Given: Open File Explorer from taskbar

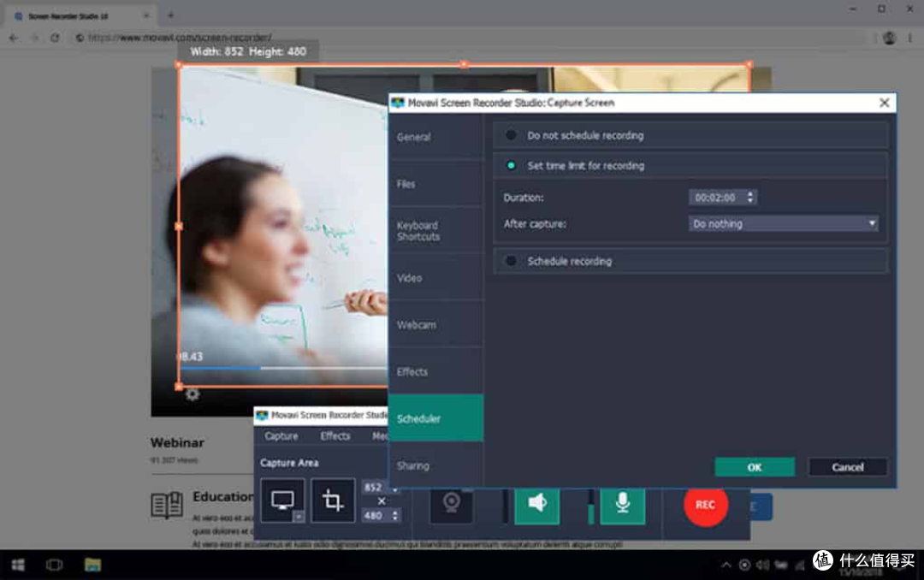Looking at the screenshot, I should pyautogui.click(x=92, y=565).
